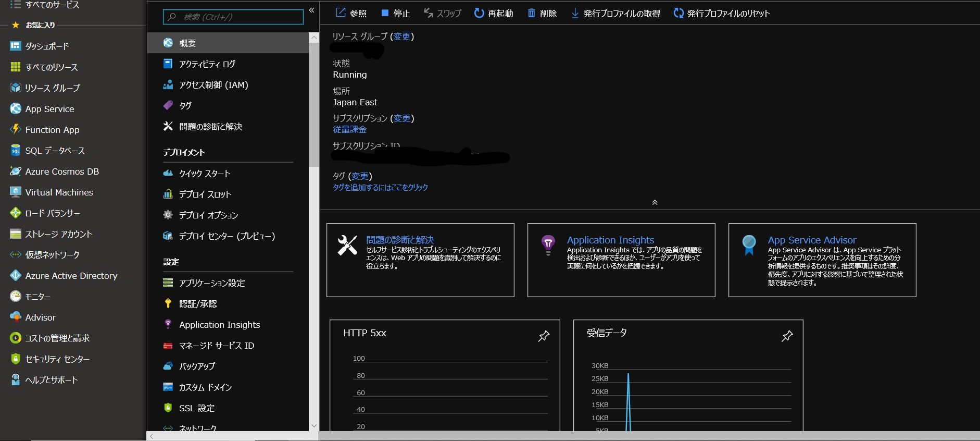Click the ストレージ アカウント icon
This screenshot has width=980, height=441.
[x=16, y=234]
